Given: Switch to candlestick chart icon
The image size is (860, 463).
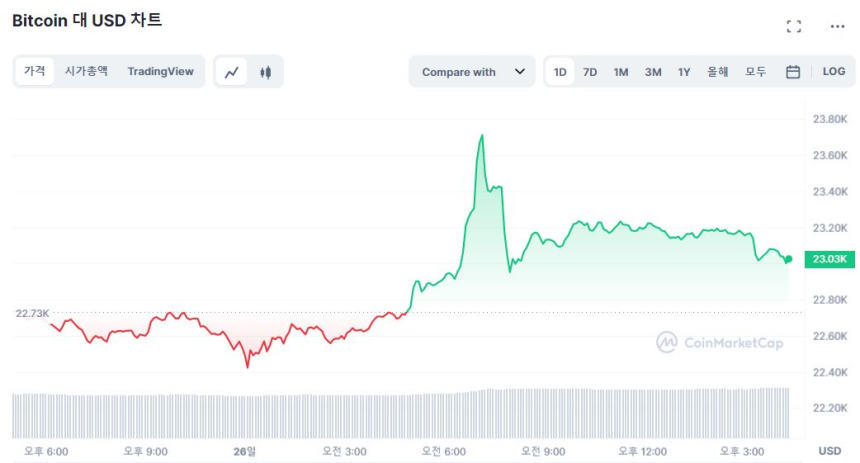Looking at the screenshot, I should tap(265, 72).
